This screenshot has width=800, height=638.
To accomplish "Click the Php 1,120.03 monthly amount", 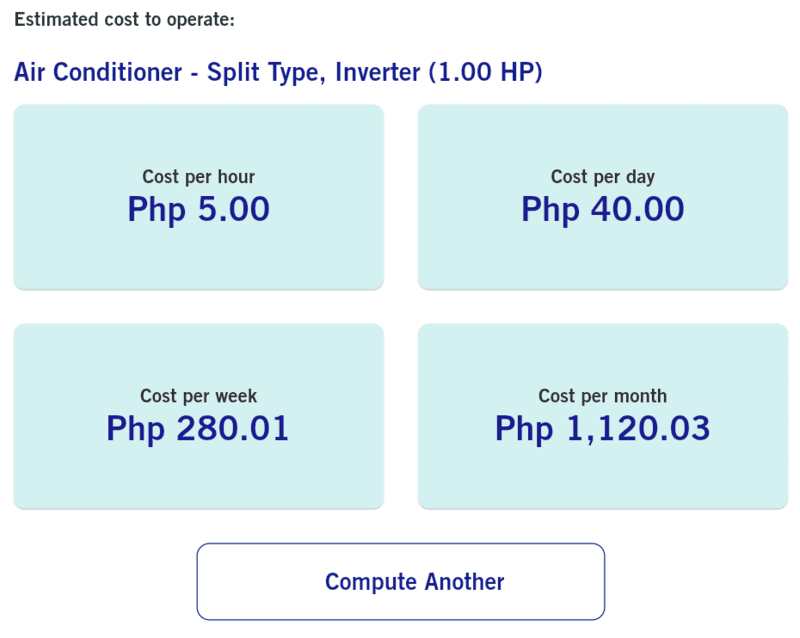I will pos(602,428).
